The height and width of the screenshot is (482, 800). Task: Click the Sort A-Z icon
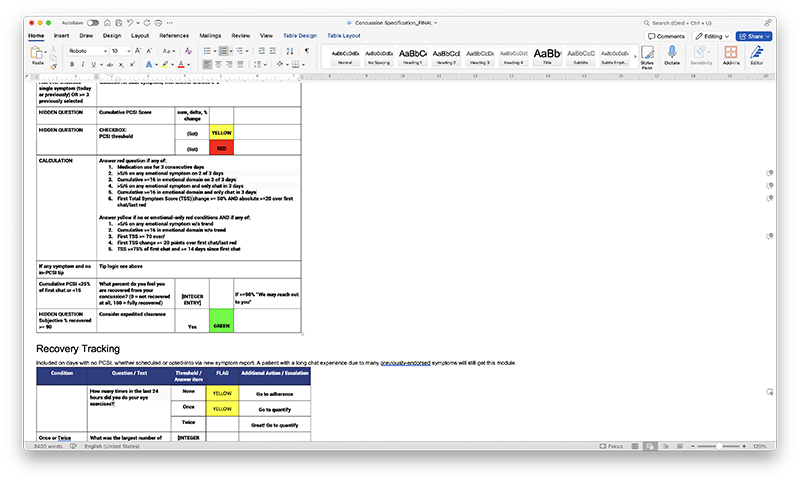[x=290, y=51]
